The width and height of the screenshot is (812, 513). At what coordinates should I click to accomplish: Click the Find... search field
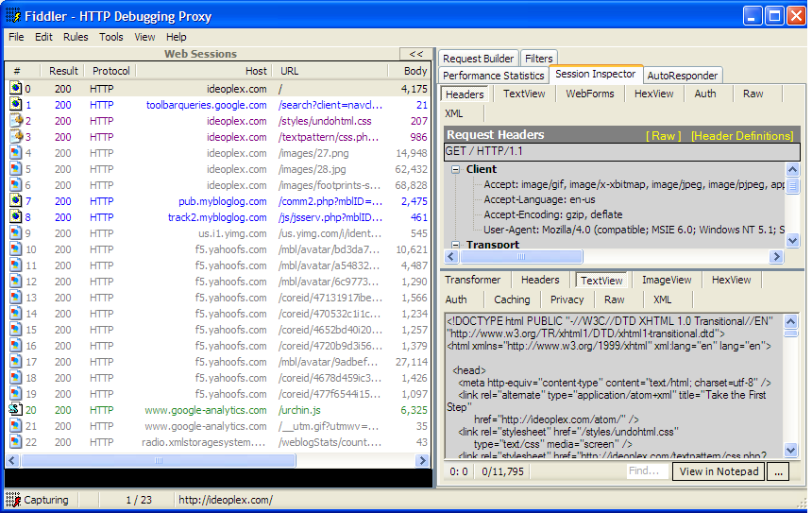[x=647, y=471]
